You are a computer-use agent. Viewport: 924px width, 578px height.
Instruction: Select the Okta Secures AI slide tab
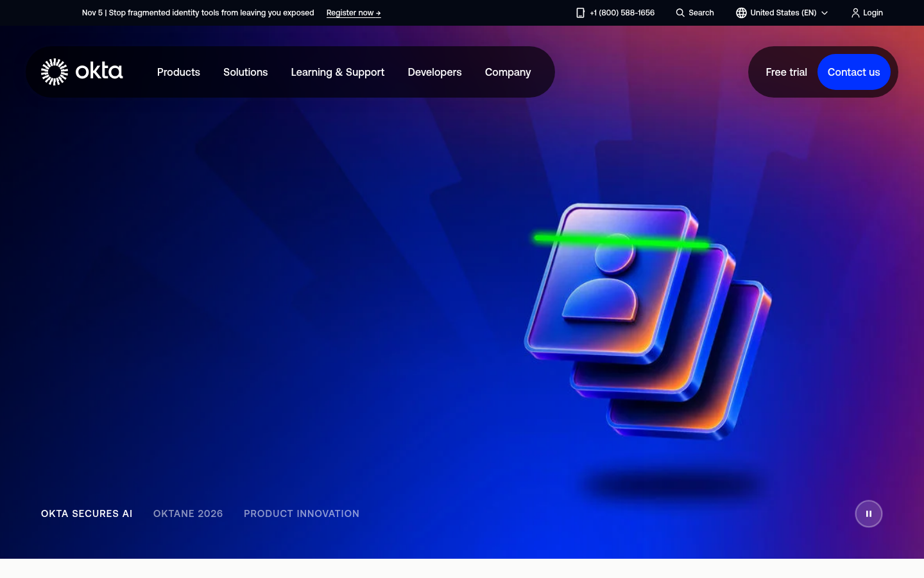pos(87,514)
